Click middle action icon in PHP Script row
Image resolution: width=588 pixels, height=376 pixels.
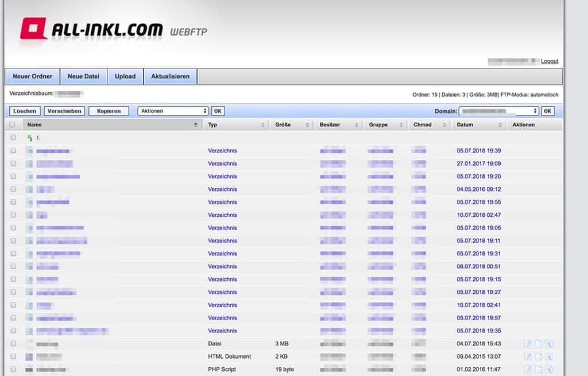539,369
